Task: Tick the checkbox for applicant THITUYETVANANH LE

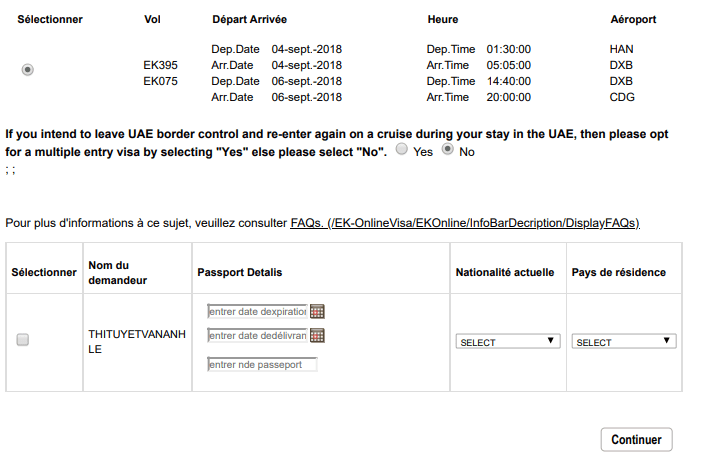Action: pyautogui.click(x=23, y=340)
